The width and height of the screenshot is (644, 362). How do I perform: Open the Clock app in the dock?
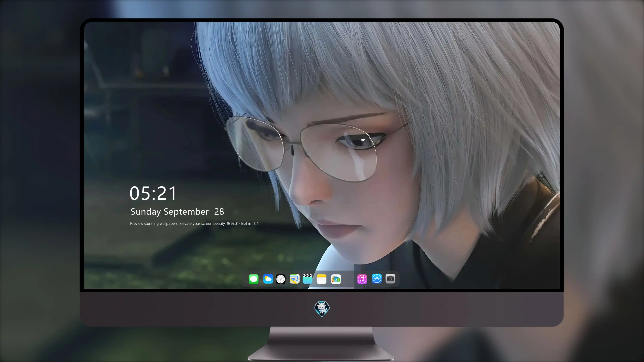[281, 279]
